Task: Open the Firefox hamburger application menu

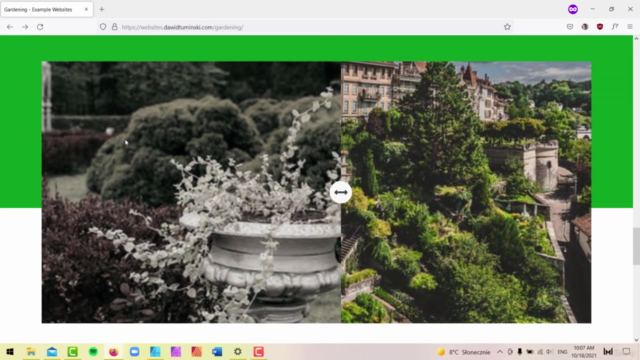Action: tap(630, 27)
